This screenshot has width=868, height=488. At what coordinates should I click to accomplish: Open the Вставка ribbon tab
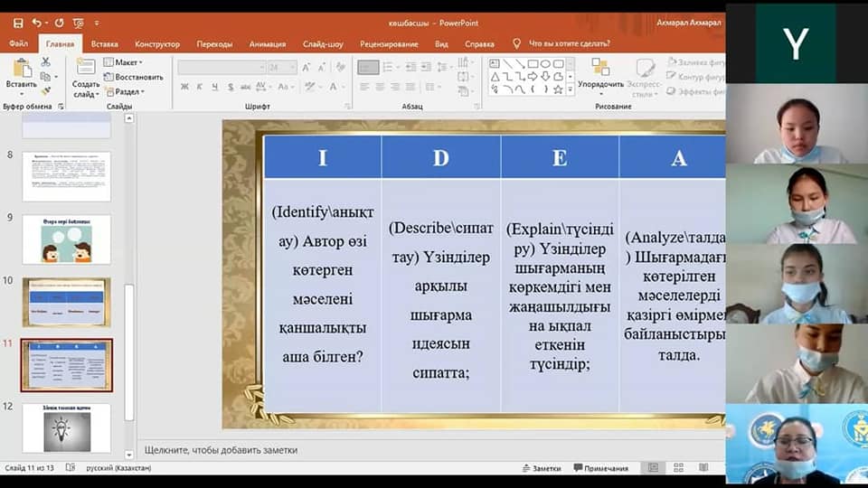105,43
